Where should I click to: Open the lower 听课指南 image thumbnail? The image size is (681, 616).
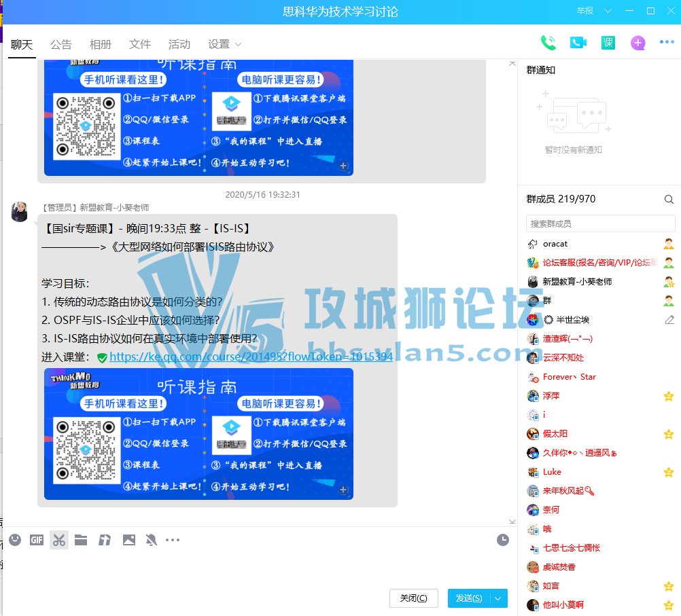coord(198,434)
